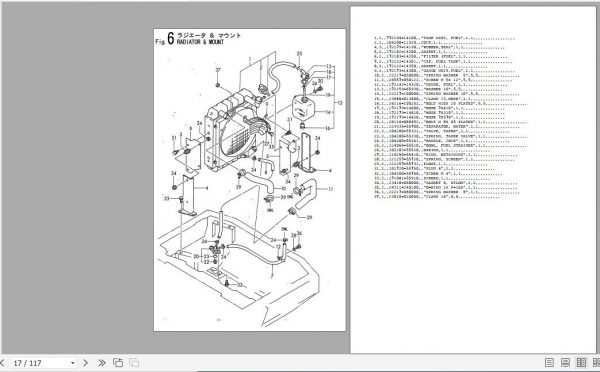Viewport: 600px width, 372px height.
Task: Click the 'CLAMP 14' last parts row
Action: [x=437, y=197]
